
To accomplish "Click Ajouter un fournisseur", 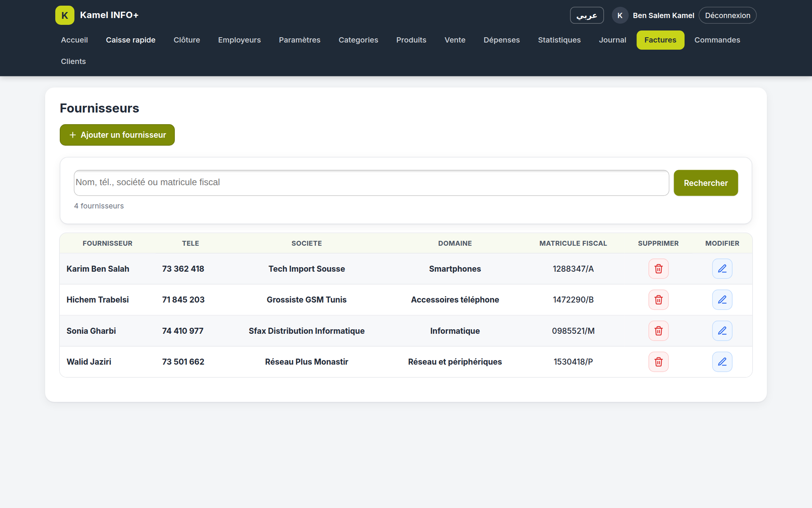I will point(117,135).
